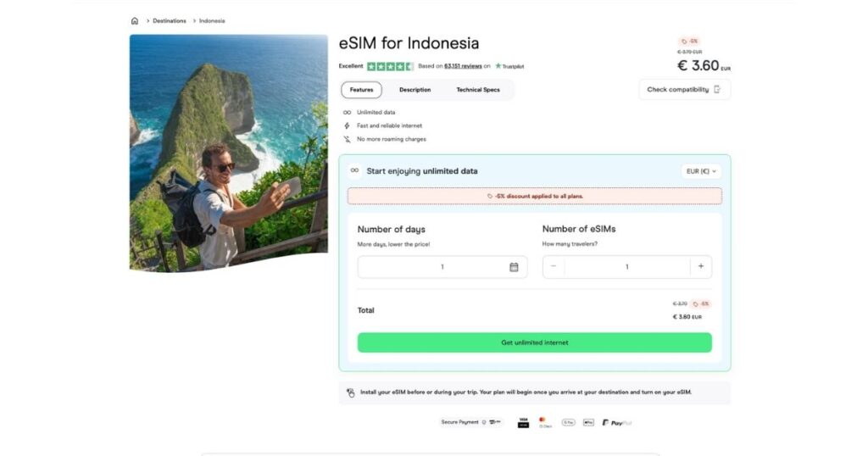Click the no-roaming icon
This screenshot has width=868, height=456.
347,140
